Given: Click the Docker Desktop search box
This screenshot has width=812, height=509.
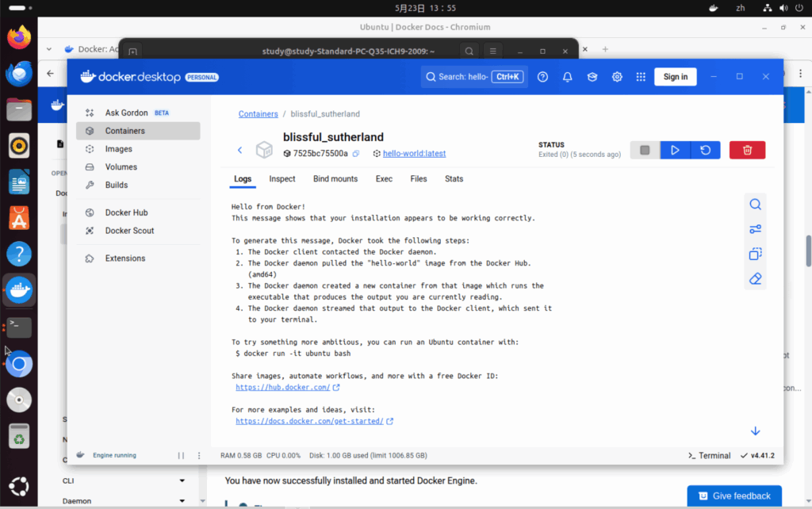Looking at the screenshot, I should [474, 77].
